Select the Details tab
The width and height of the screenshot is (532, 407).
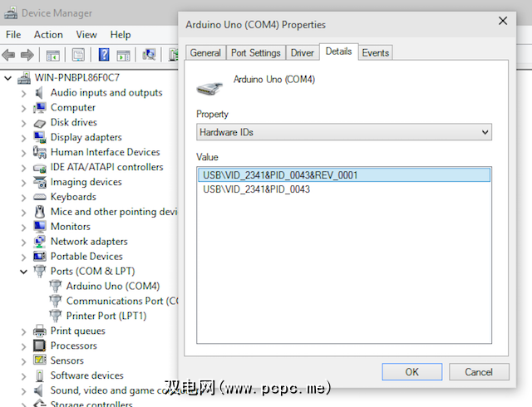338,51
